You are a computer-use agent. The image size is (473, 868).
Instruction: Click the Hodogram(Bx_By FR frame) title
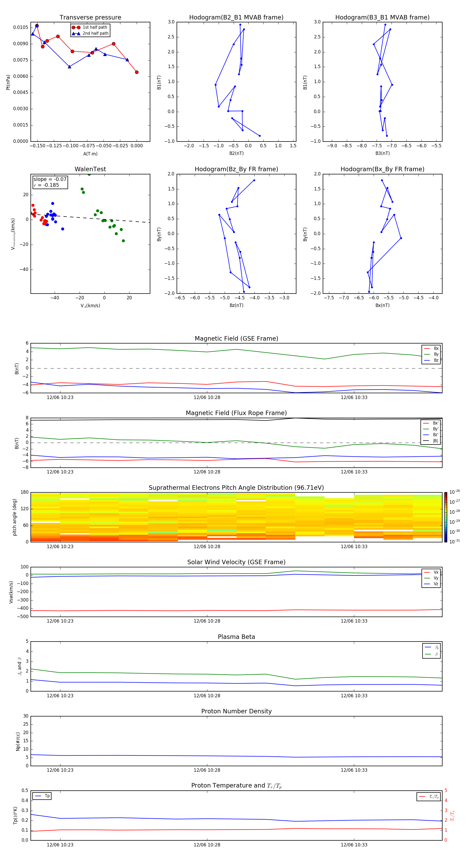click(382, 169)
